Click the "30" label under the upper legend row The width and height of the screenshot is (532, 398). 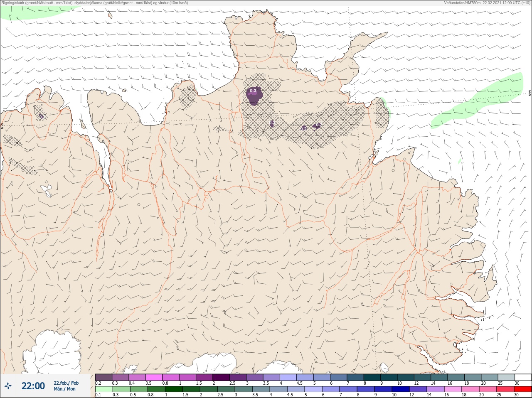click(x=517, y=383)
